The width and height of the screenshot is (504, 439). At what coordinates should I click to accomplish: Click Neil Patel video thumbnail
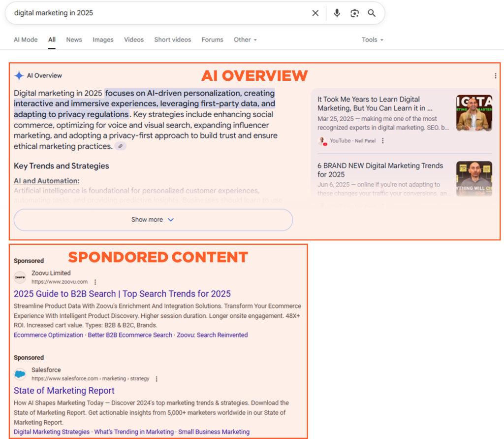474,113
